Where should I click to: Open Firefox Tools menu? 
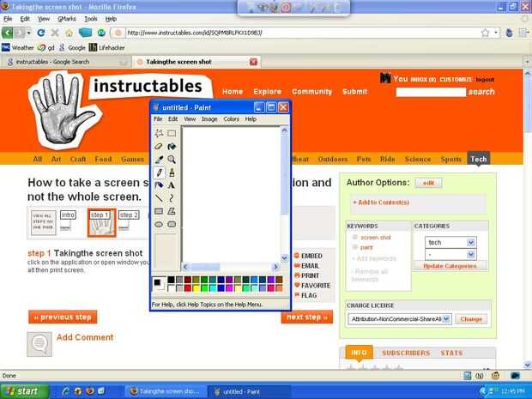coord(91,19)
